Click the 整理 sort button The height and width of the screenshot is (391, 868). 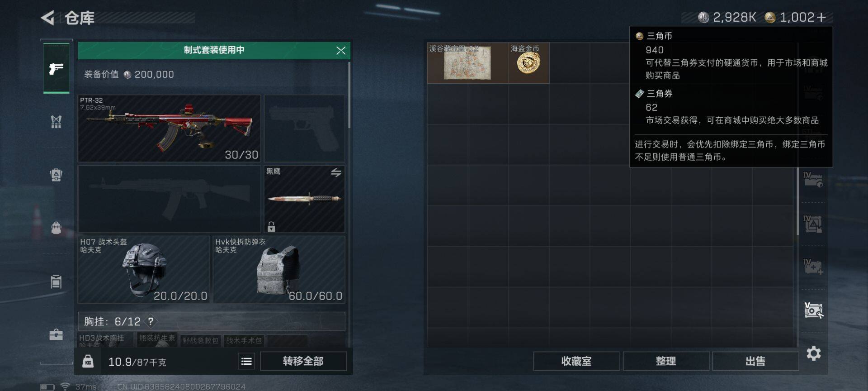click(x=666, y=361)
